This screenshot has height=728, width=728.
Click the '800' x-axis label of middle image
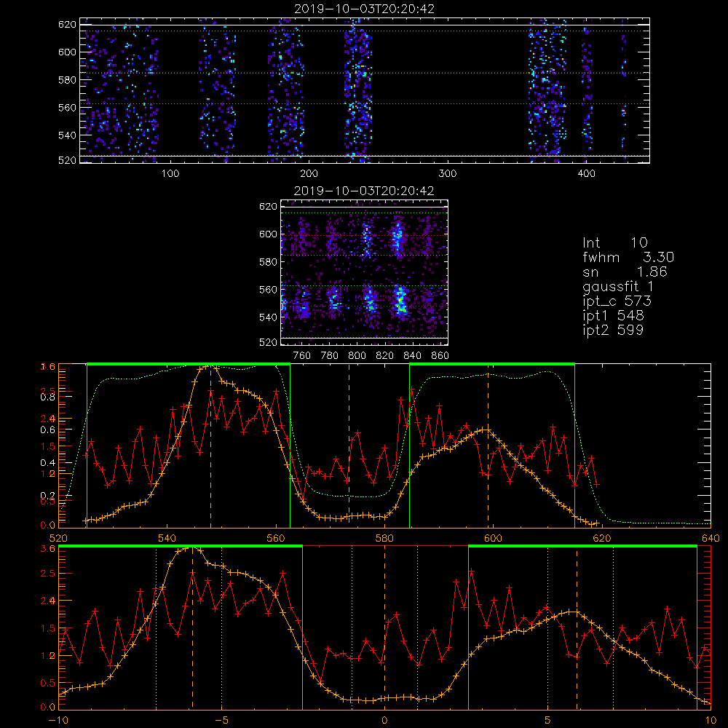tap(357, 356)
